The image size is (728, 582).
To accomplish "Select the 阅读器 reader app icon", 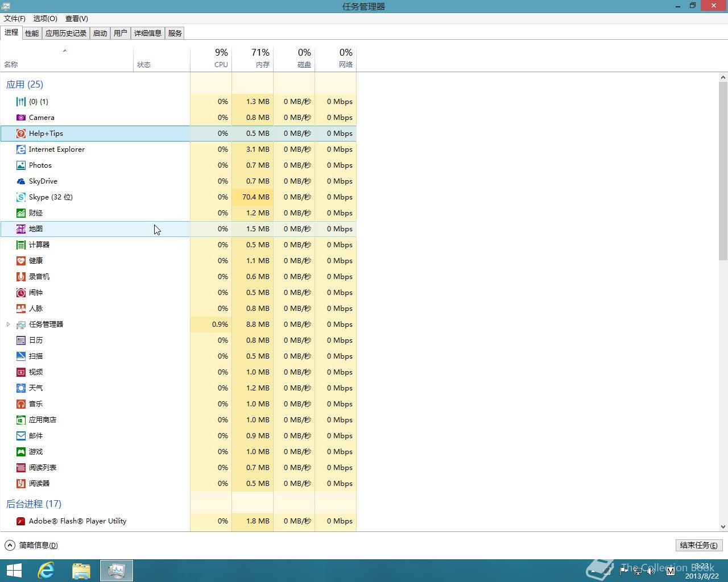I will tap(21, 484).
